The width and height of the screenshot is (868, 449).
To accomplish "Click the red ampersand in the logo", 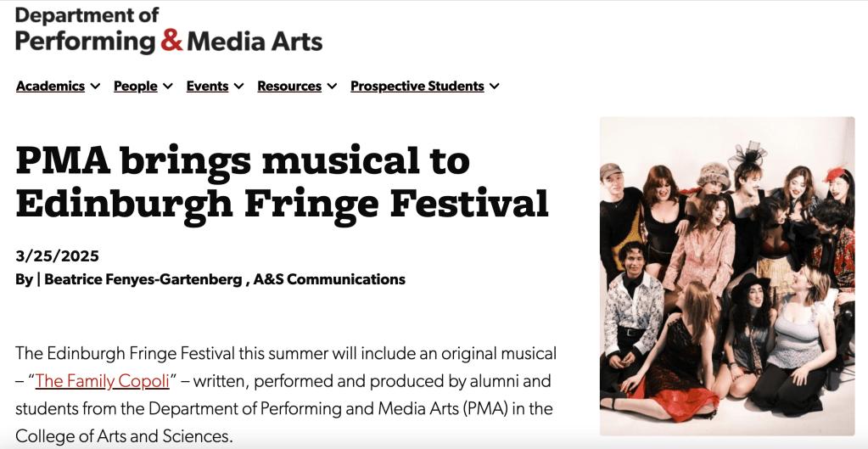I will (x=172, y=40).
